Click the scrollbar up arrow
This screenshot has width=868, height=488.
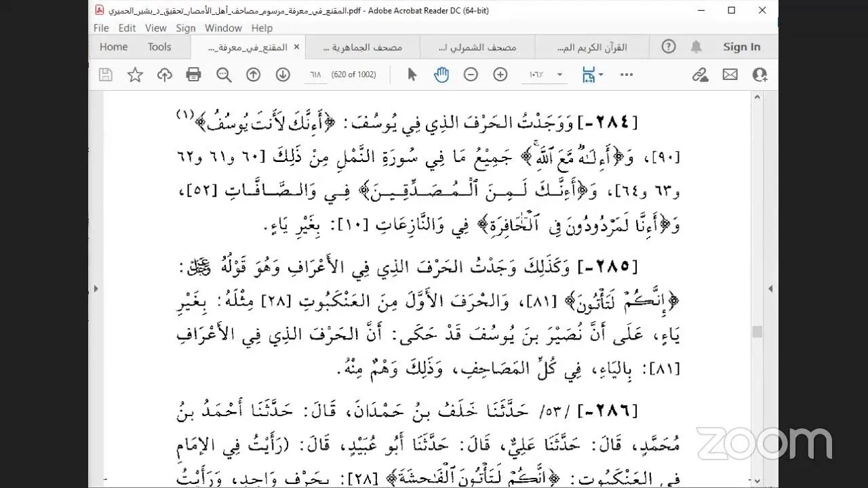pos(757,96)
